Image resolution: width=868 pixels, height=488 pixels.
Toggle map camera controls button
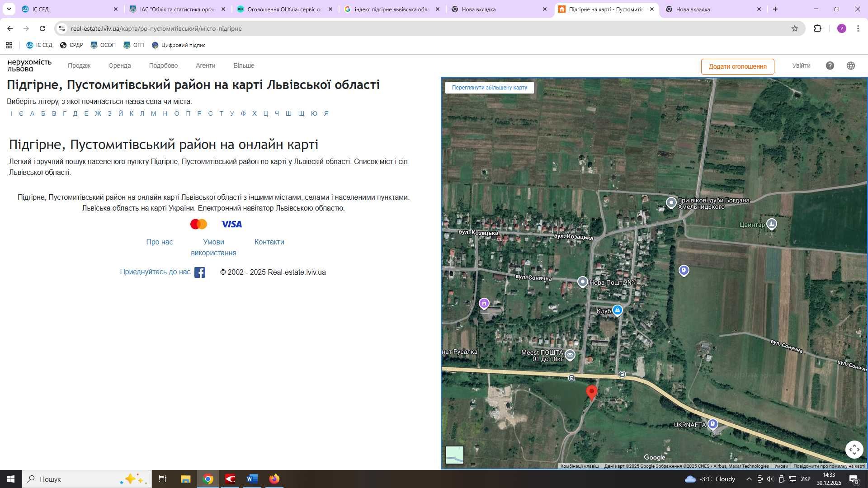tap(854, 449)
